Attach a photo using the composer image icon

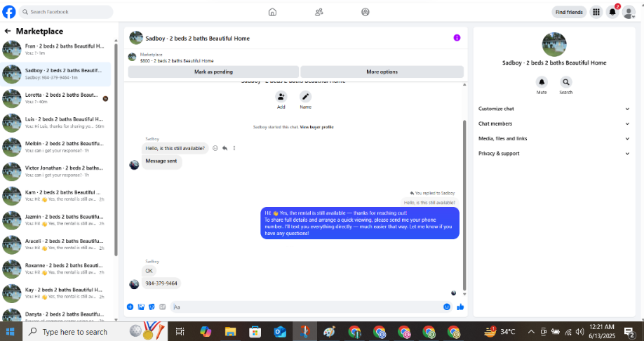tap(141, 307)
